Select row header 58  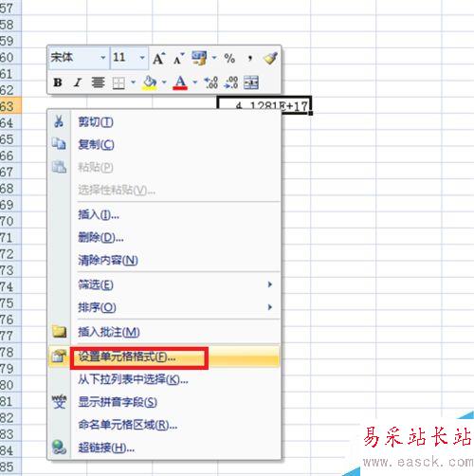[x=10, y=25]
